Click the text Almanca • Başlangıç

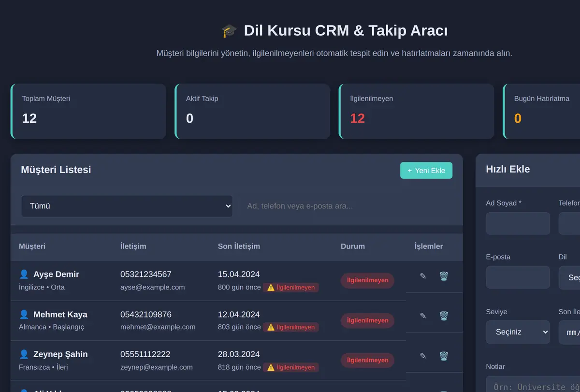coord(51,327)
